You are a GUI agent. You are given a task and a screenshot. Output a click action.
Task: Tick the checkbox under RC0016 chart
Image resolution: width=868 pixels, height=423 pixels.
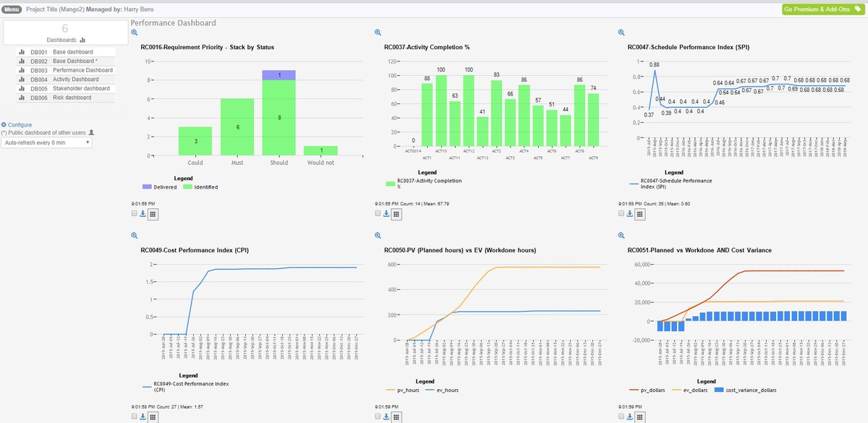coord(134,214)
